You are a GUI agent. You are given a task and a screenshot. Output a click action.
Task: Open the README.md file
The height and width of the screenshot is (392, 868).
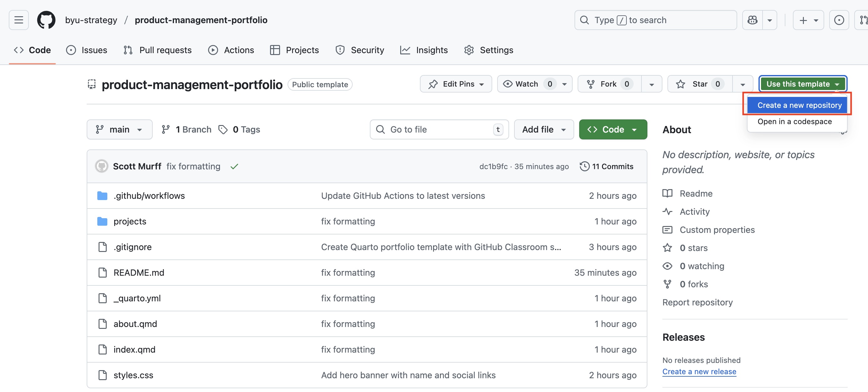point(139,273)
